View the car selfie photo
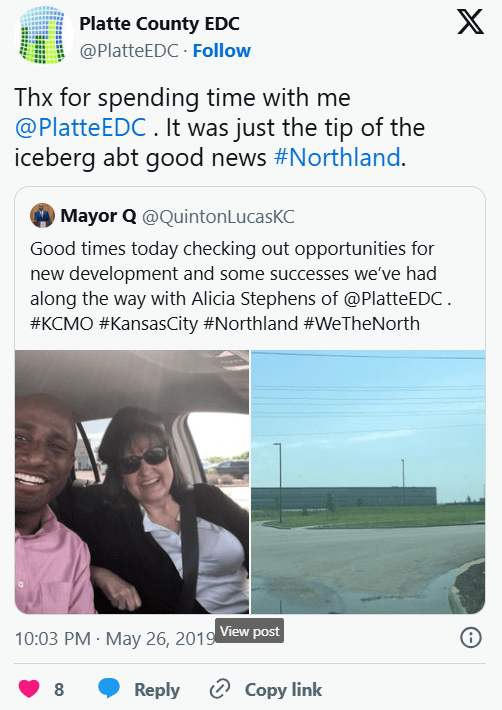Screen dimensions: 502x710 point(132,482)
